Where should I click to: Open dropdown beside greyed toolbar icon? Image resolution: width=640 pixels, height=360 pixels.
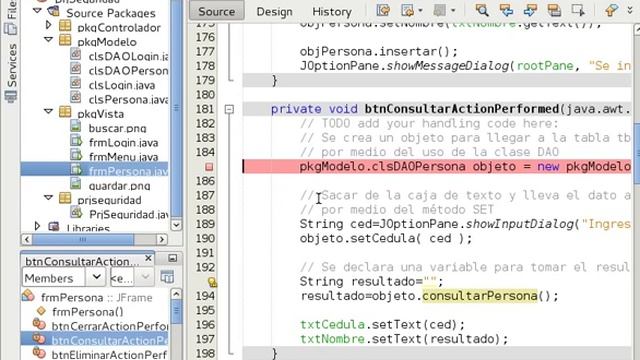coord(453,11)
